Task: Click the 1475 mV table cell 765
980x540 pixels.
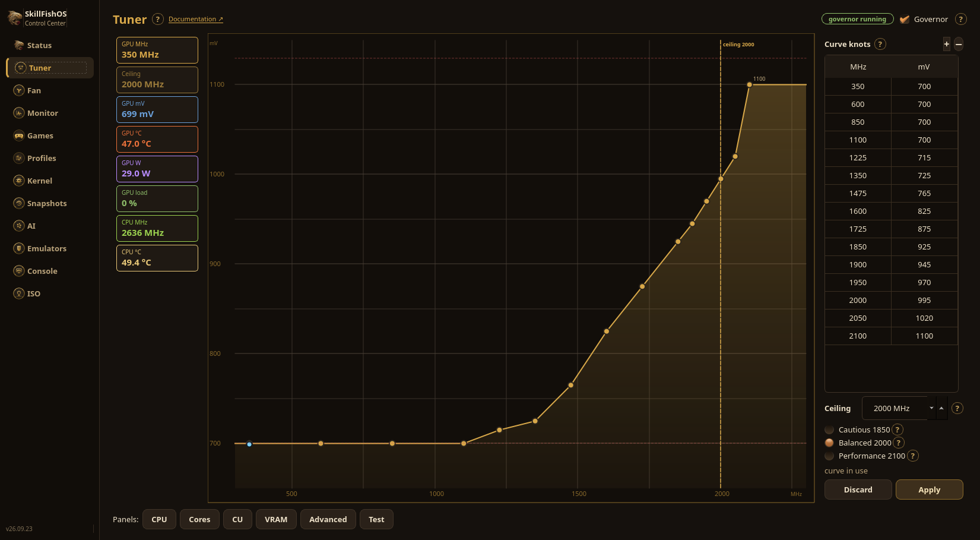Action: pos(924,193)
